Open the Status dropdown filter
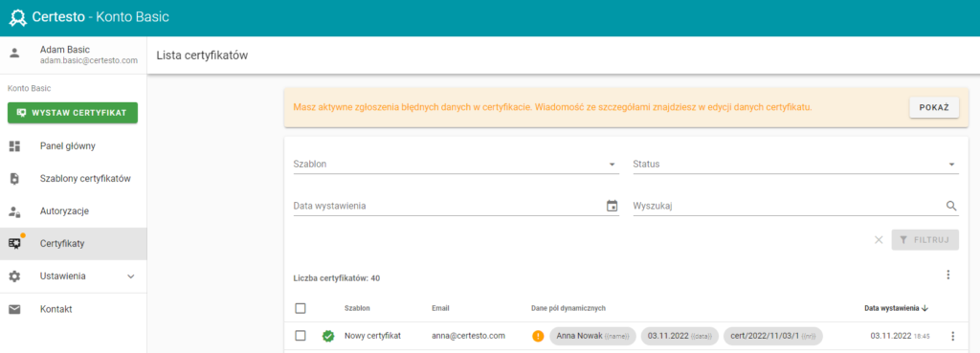This screenshot has width=980, height=353. pos(795,165)
